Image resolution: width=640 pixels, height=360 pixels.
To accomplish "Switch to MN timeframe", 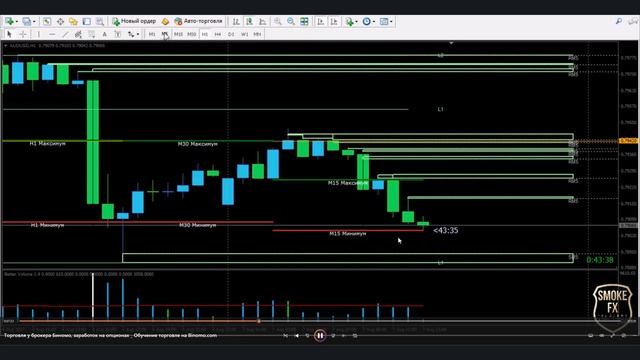I will coord(257,34).
